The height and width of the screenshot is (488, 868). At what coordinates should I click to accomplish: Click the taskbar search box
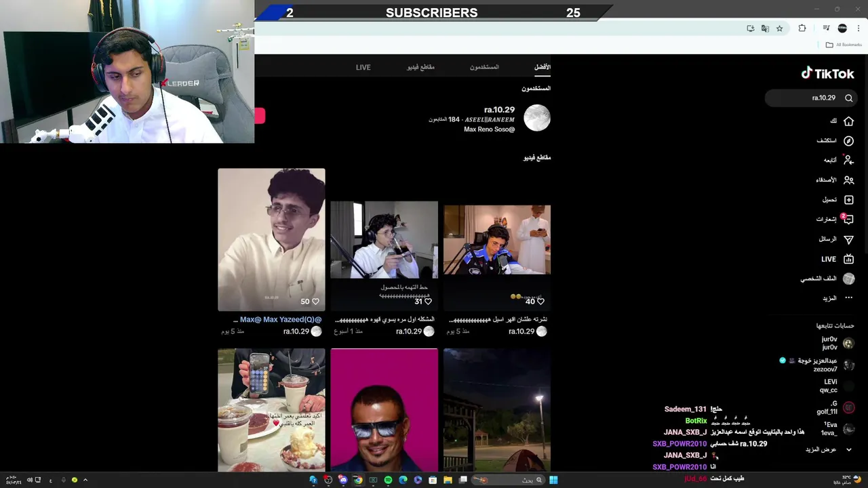pos(509,480)
